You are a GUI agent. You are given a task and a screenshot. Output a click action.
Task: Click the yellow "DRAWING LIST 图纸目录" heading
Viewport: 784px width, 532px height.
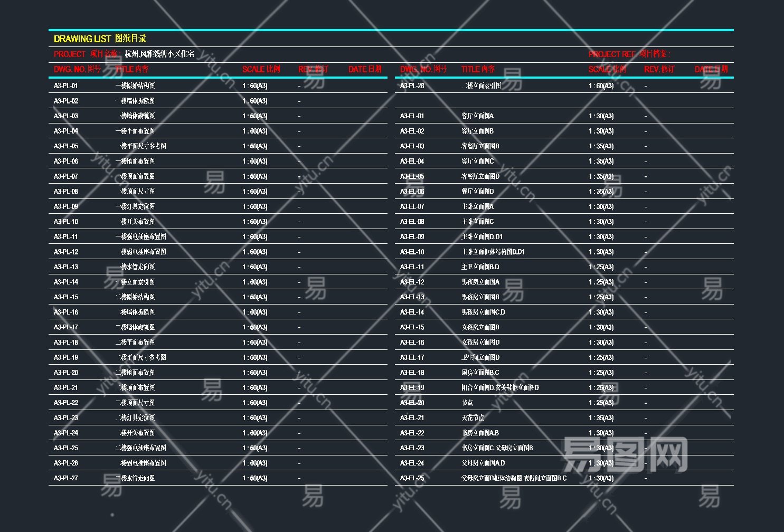[x=100, y=39]
